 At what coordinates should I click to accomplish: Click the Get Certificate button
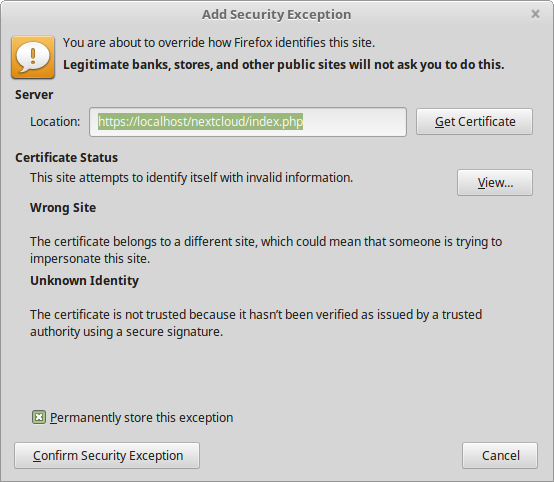click(x=474, y=122)
